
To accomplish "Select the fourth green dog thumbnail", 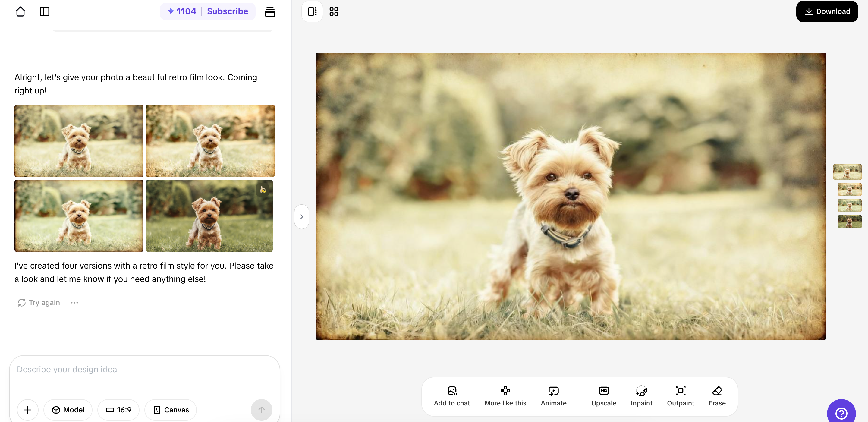I will pos(850,222).
